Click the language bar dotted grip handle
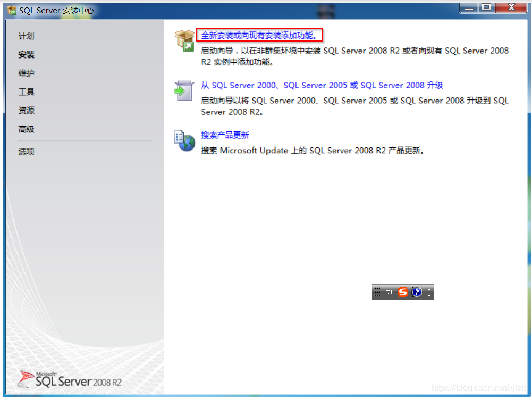Screen dimensions: 532x398 (377, 292)
